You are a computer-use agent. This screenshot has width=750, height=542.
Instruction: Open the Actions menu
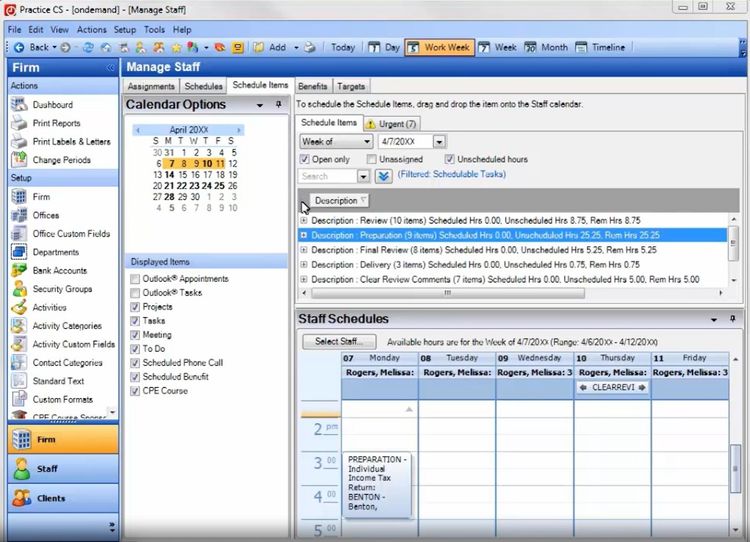click(91, 30)
